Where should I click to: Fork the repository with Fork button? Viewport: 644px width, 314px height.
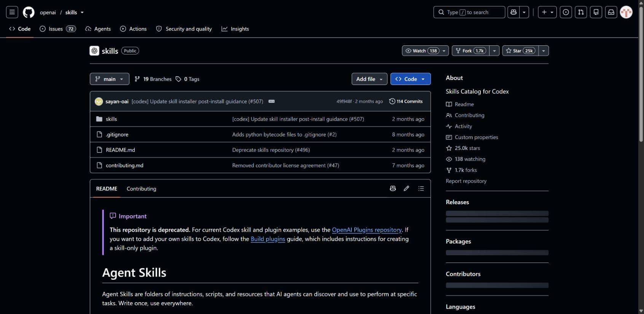click(x=470, y=51)
